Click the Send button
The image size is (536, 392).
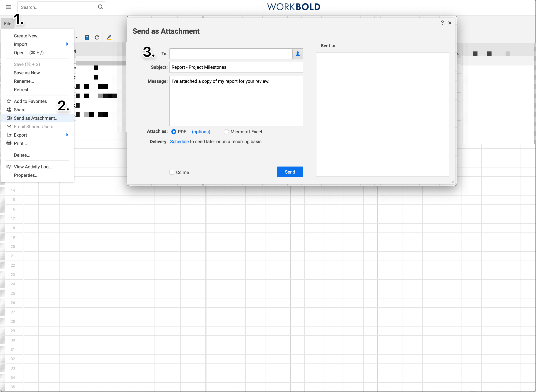click(290, 172)
